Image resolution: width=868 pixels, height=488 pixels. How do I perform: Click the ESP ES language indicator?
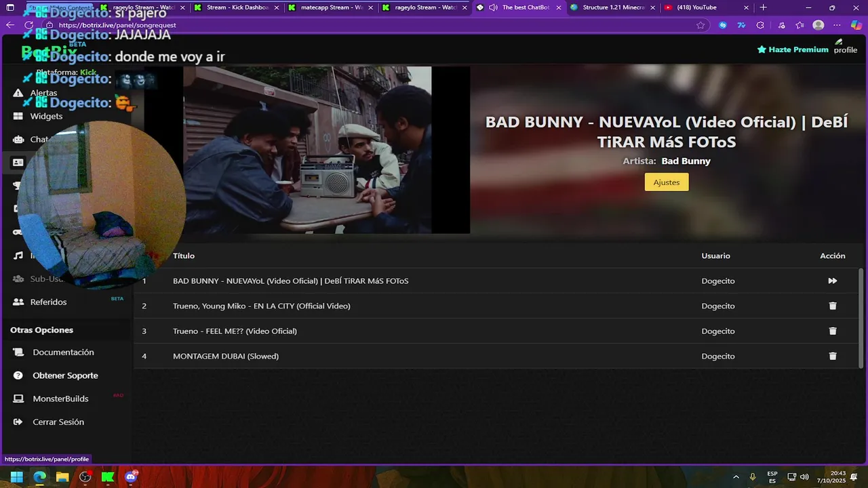coord(772,476)
